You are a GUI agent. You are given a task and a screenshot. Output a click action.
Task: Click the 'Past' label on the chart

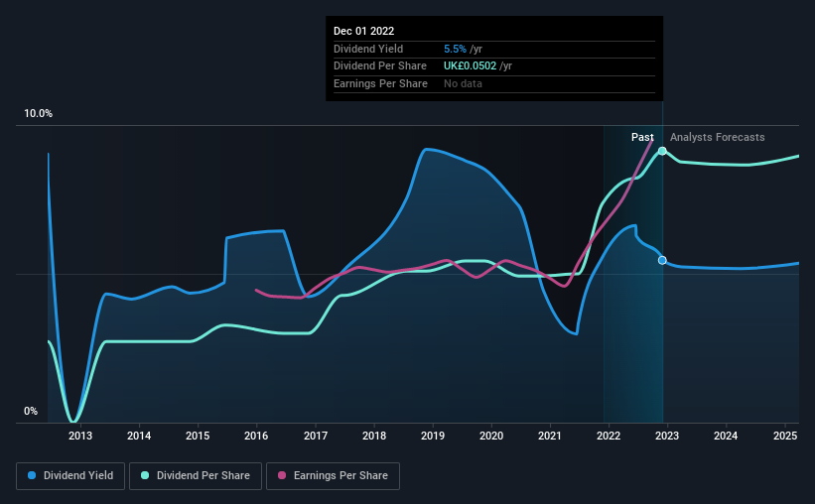(642, 137)
